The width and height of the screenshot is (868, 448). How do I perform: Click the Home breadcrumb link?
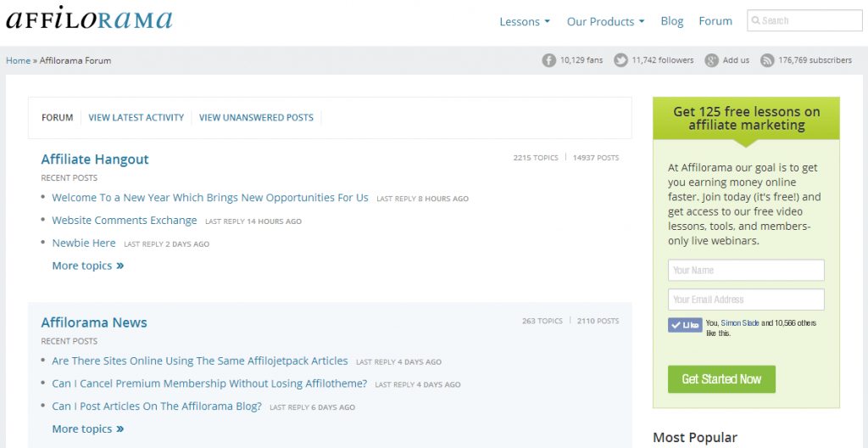(19, 60)
